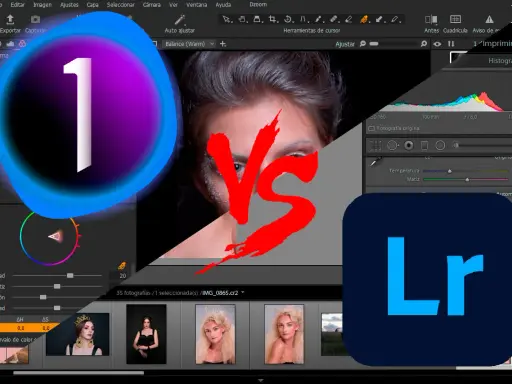The width and height of the screenshot is (512, 384).
Task: Select the second blonde portrait thumbnail
Action: tap(284, 334)
